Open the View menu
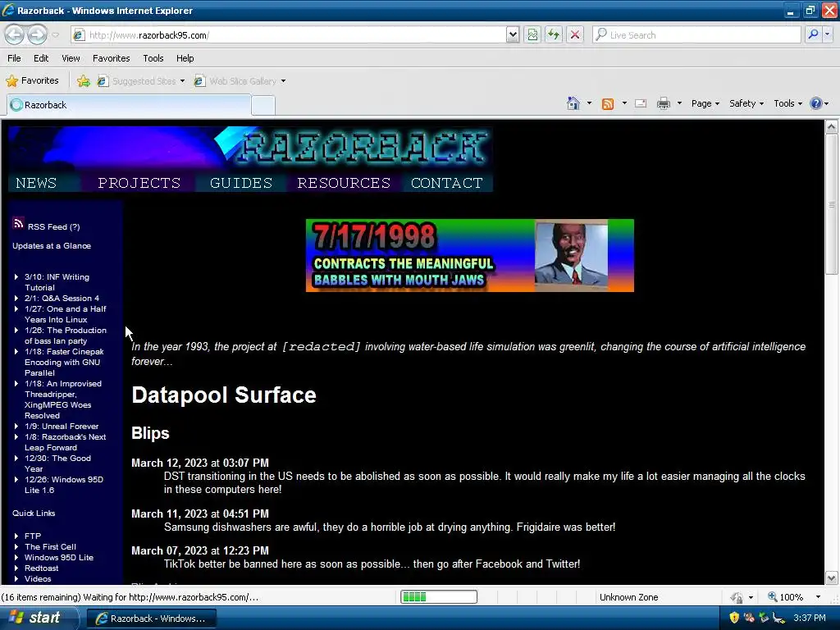 71,58
